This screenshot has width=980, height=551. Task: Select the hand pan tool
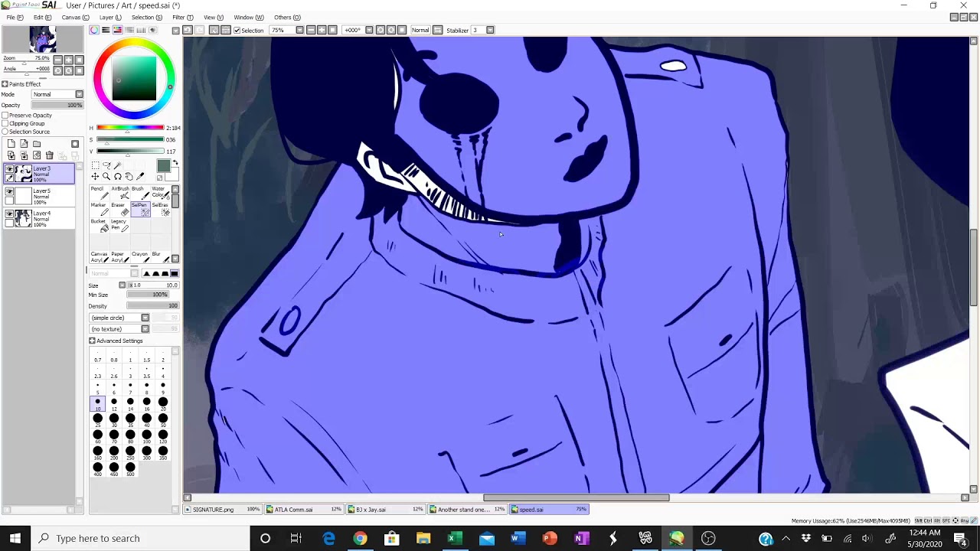click(x=129, y=176)
